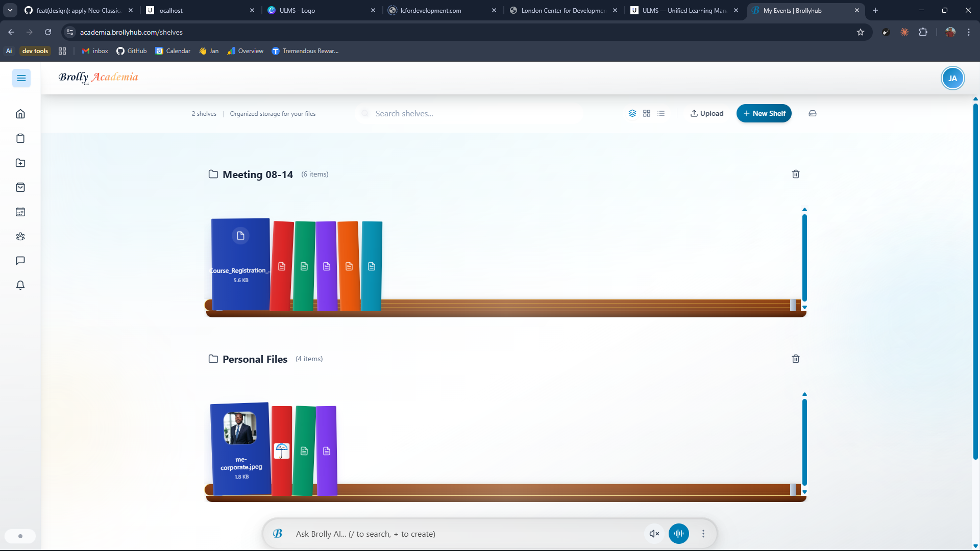Open the tab search dropdown arrow
The width and height of the screenshot is (980, 551).
(10, 10)
